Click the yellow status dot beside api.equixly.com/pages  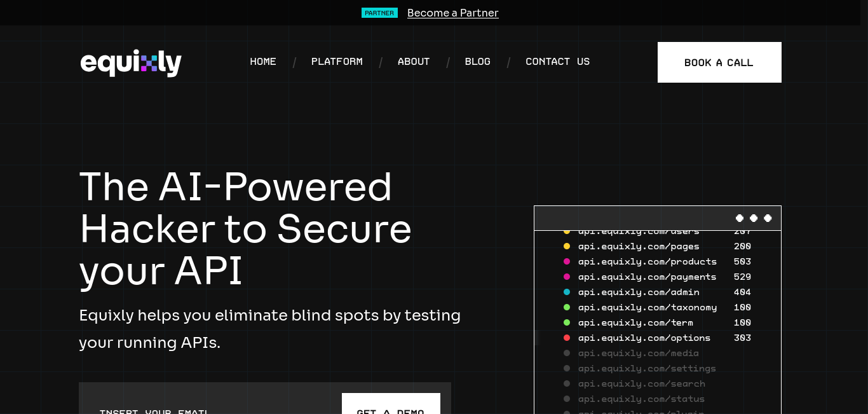(x=567, y=246)
